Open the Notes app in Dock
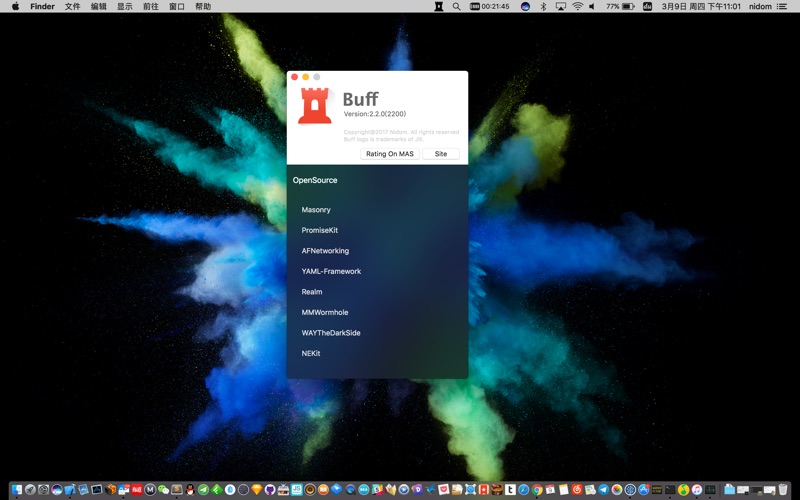 click(x=563, y=490)
